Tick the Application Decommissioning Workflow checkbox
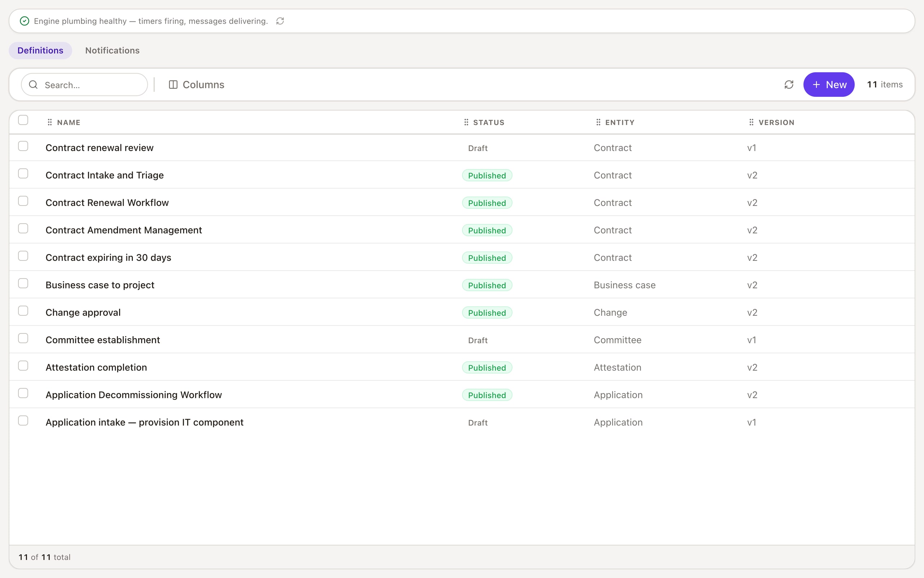The width and height of the screenshot is (924, 578). click(23, 393)
